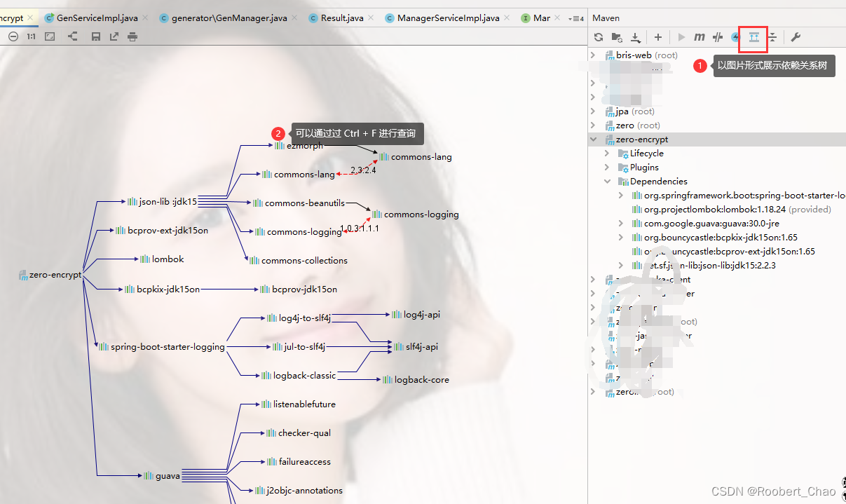Select json-lib:jdk15:2.2.3 dependency in tree
846x504 pixels.
coord(704,265)
